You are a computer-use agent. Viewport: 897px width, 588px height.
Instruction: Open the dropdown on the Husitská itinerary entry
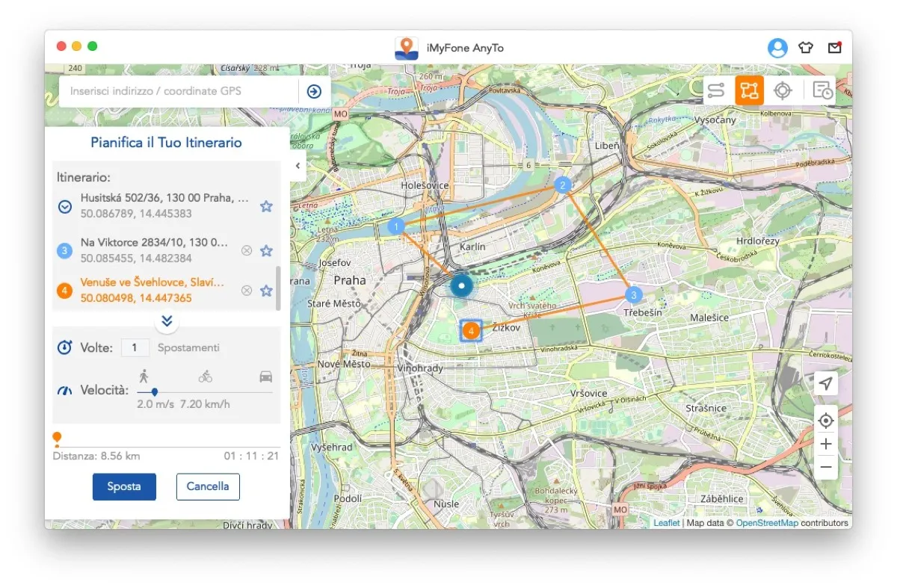point(63,207)
